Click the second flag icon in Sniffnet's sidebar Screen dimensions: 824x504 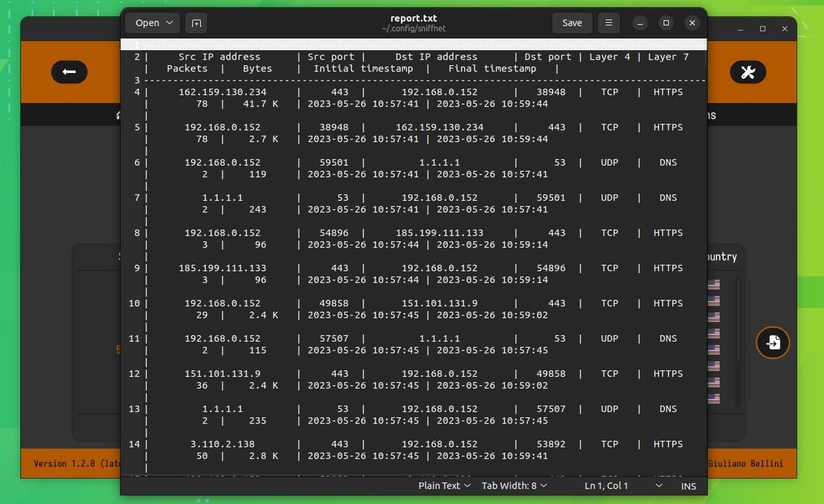[713, 300]
